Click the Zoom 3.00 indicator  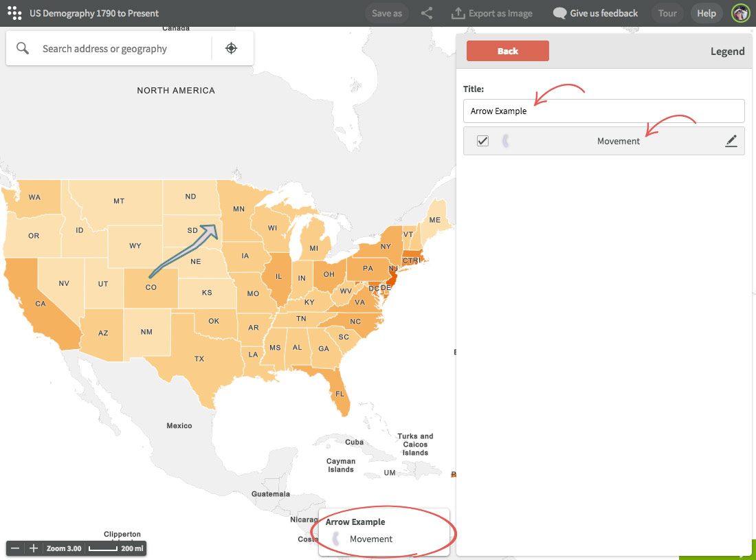64,548
